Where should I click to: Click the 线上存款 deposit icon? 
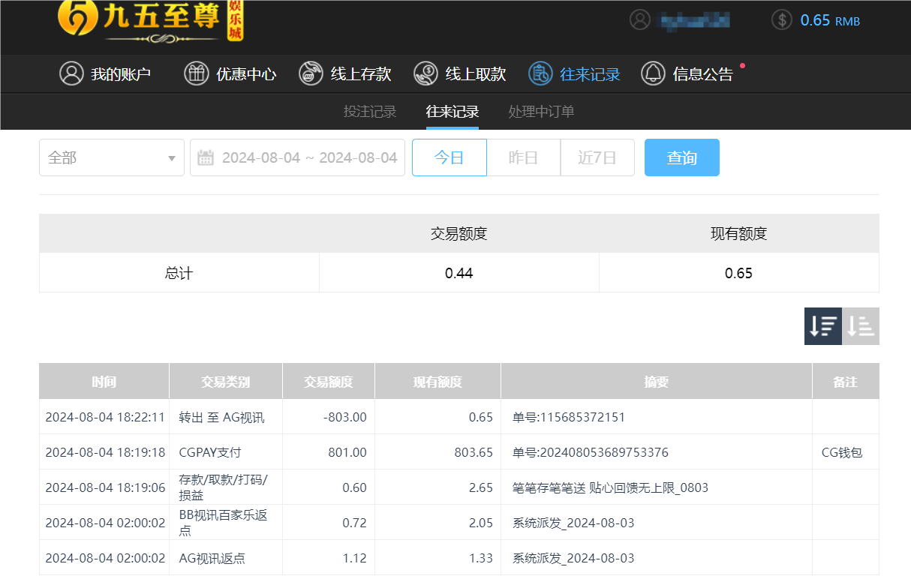coord(311,73)
